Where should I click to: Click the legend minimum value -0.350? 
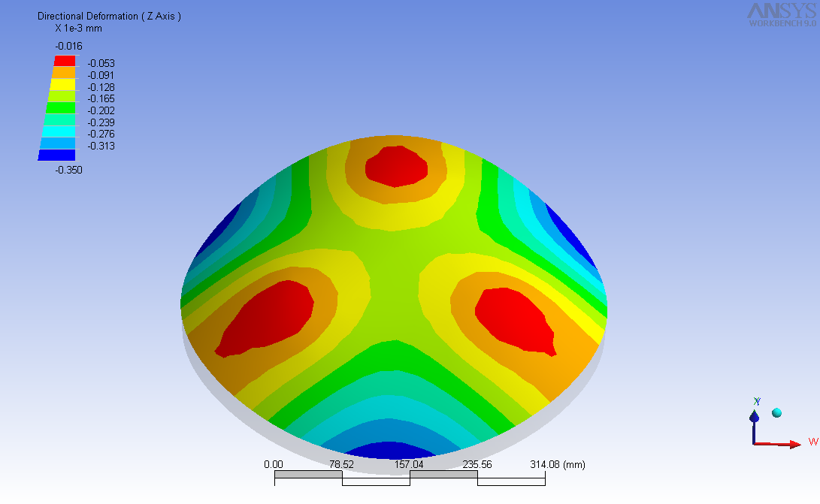coord(69,170)
